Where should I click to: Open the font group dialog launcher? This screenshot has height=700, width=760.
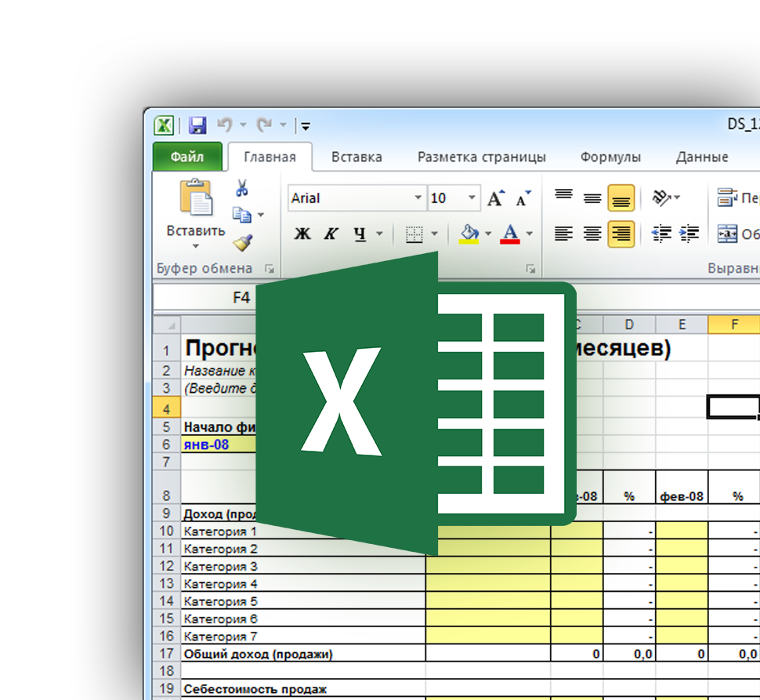[531, 269]
